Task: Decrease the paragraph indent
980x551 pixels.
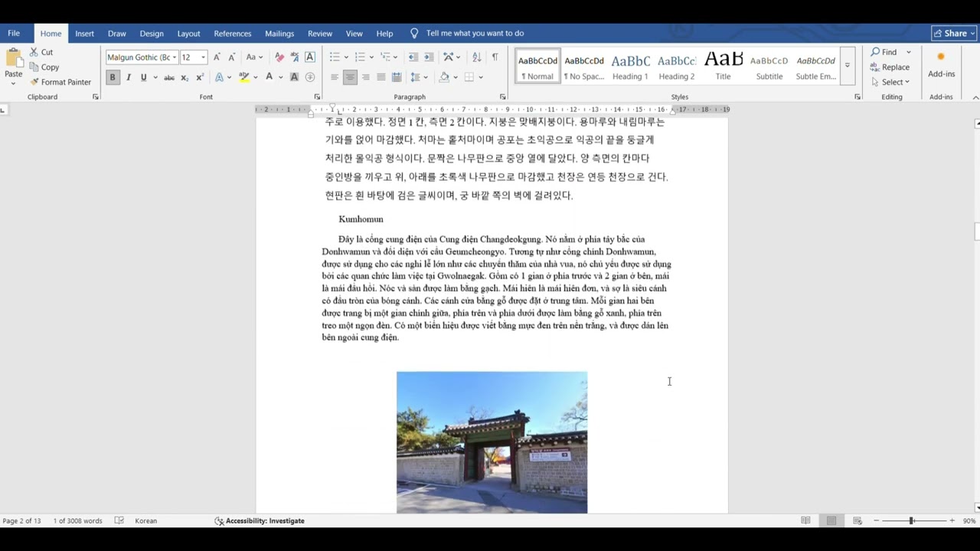Action: [413, 57]
